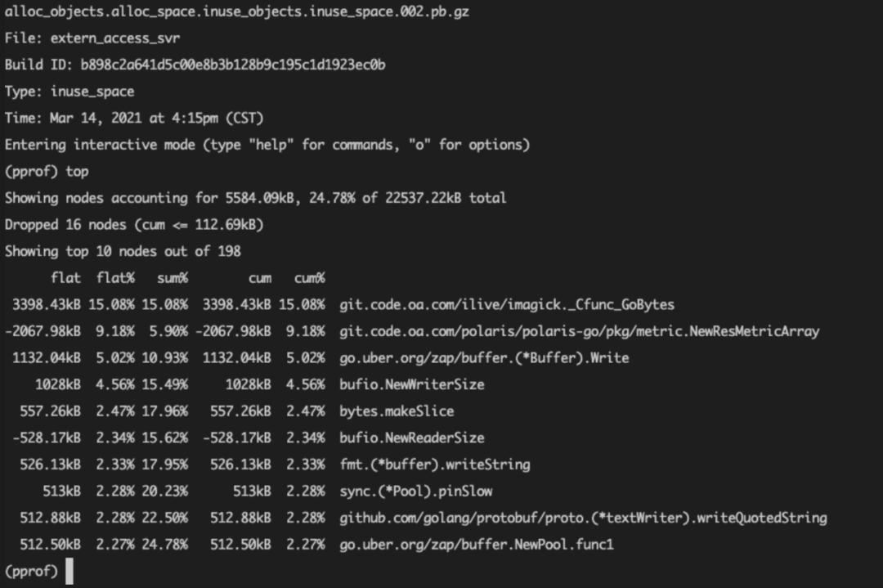
Task: Click the sync.(*Pool).pinSlow entry
Action: pyautogui.click(x=416, y=491)
